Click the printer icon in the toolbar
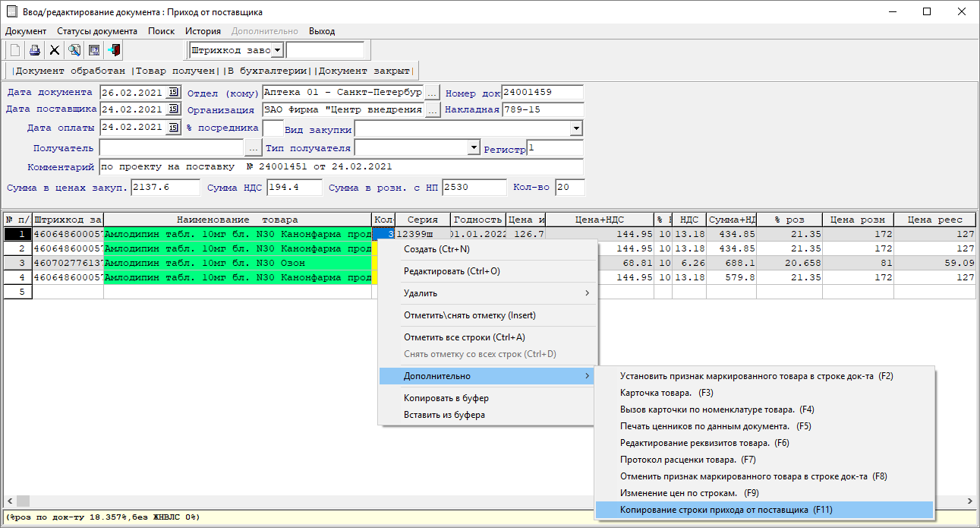Screen dimensions: 980x528 click(35, 50)
